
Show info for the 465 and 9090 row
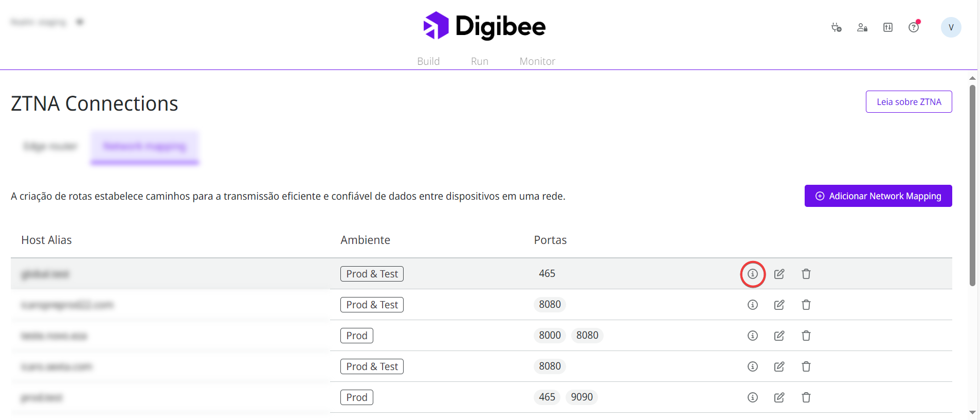tap(753, 397)
